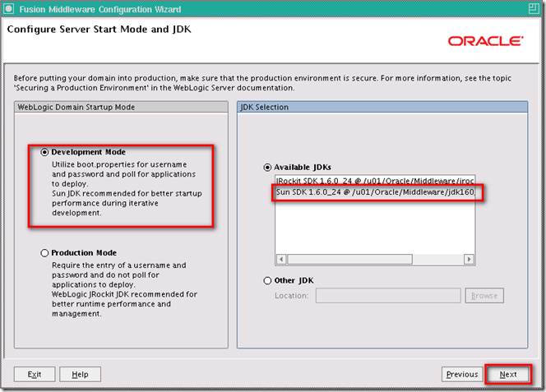Go back with the Previous button
The width and height of the screenshot is (546, 392).
462,374
